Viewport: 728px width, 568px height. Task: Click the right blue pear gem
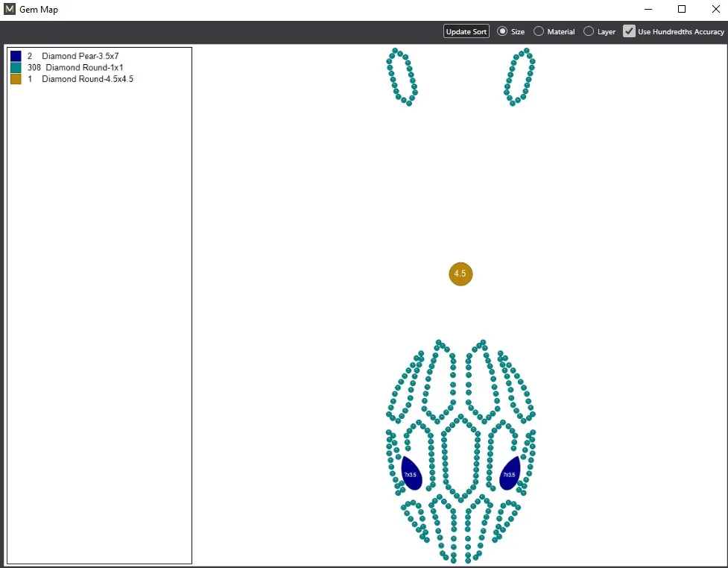510,474
